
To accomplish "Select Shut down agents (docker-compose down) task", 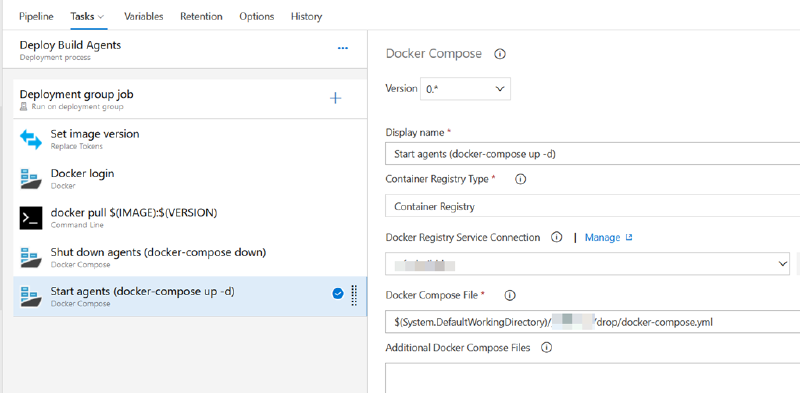I will point(190,257).
